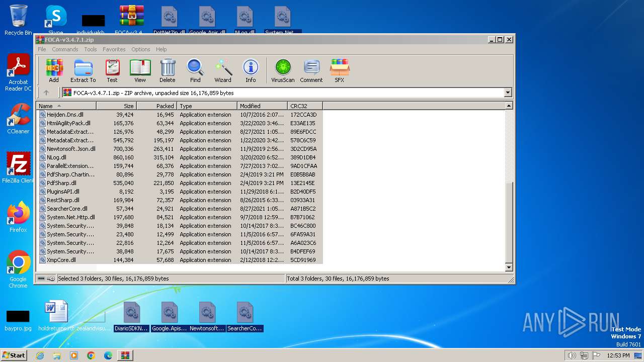This screenshot has height=362, width=644.
Task: Click the Start button
Action: click(14, 355)
